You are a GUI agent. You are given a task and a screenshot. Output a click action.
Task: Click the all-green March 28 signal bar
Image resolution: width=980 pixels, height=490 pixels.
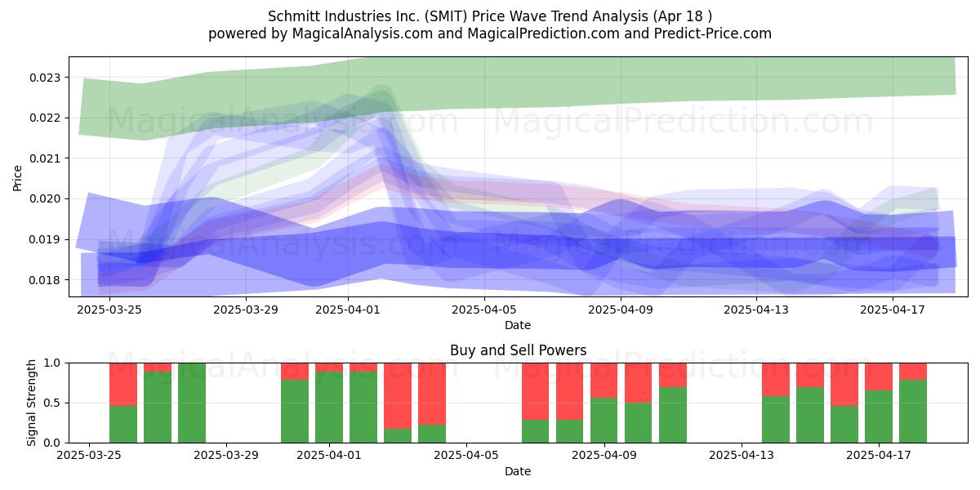[x=192, y=403]
